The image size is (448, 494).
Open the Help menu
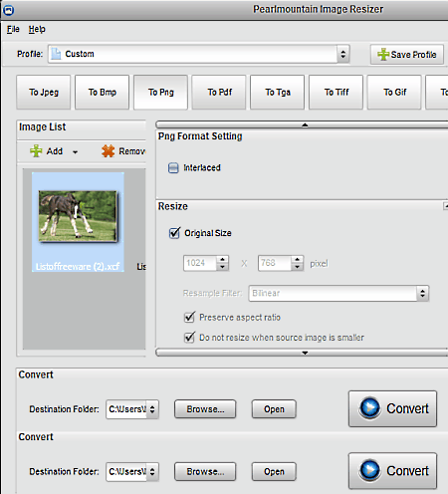click(x=37, y=29)
